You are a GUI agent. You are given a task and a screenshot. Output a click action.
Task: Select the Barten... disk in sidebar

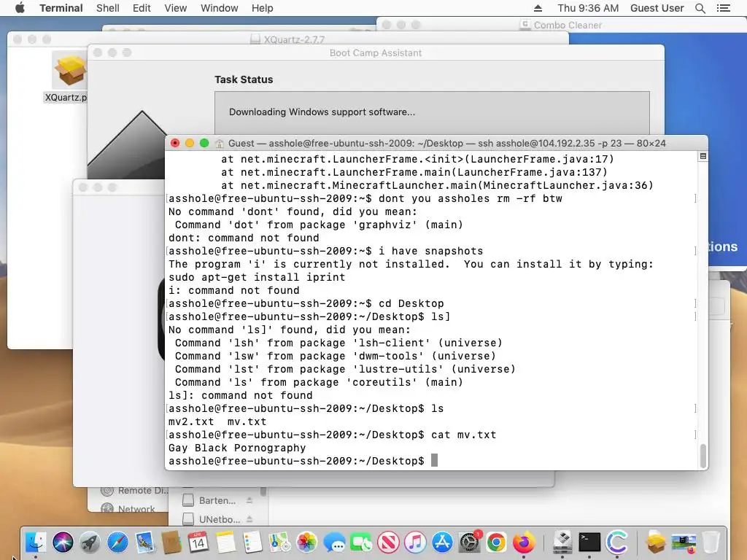[217, 500]
